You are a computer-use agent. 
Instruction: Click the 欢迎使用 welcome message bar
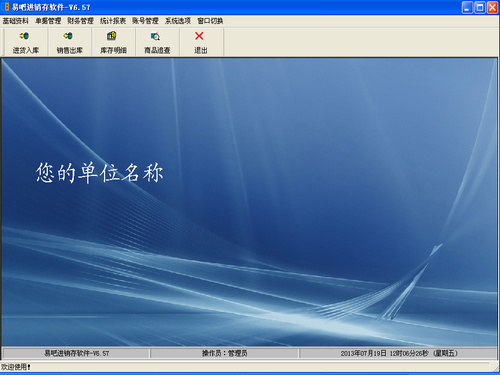tap(245, 367)
